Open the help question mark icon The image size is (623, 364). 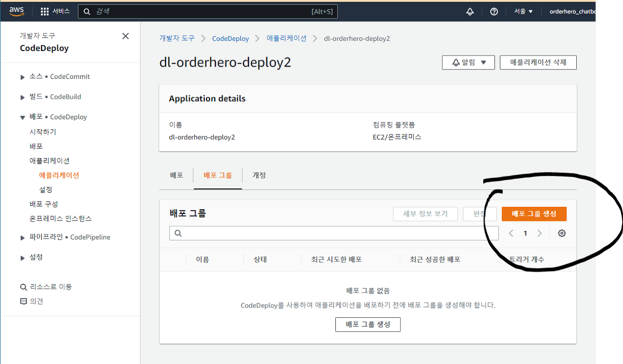[x=494, y=12]
